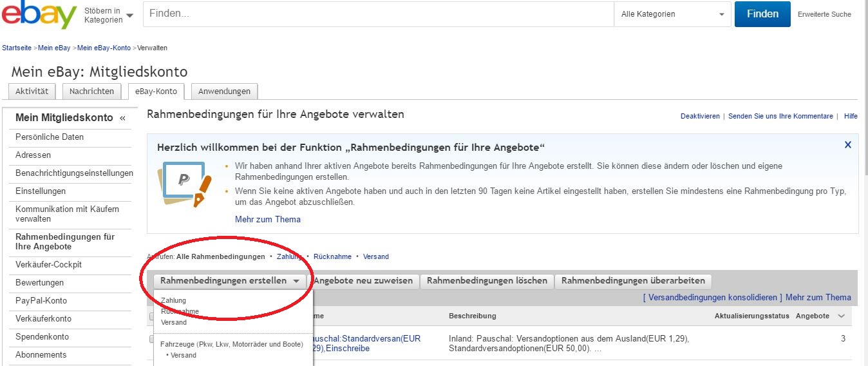Switch to the Nachrichten tab
The width and height of the screenshot is (868, 366).
pos(92,91)
